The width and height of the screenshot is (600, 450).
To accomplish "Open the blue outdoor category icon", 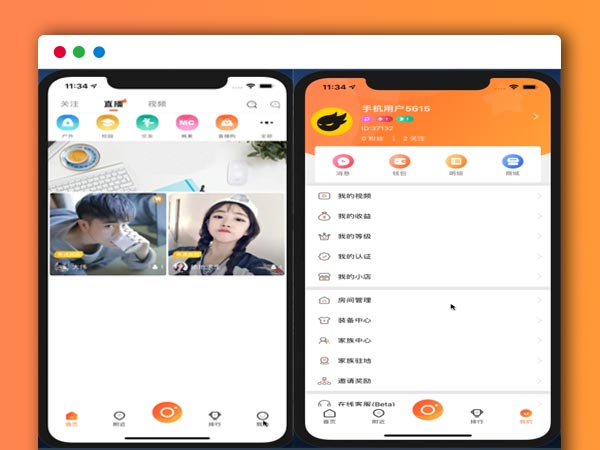I will [x=66, y=122].
